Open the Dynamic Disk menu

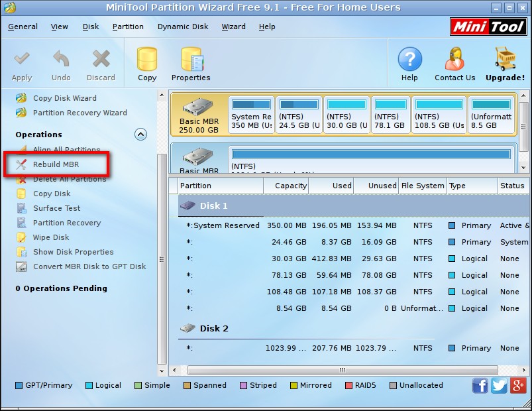[183, 27]
